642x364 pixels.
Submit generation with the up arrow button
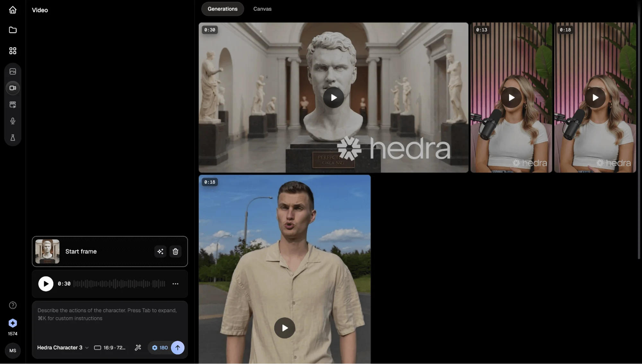(178, 348)
